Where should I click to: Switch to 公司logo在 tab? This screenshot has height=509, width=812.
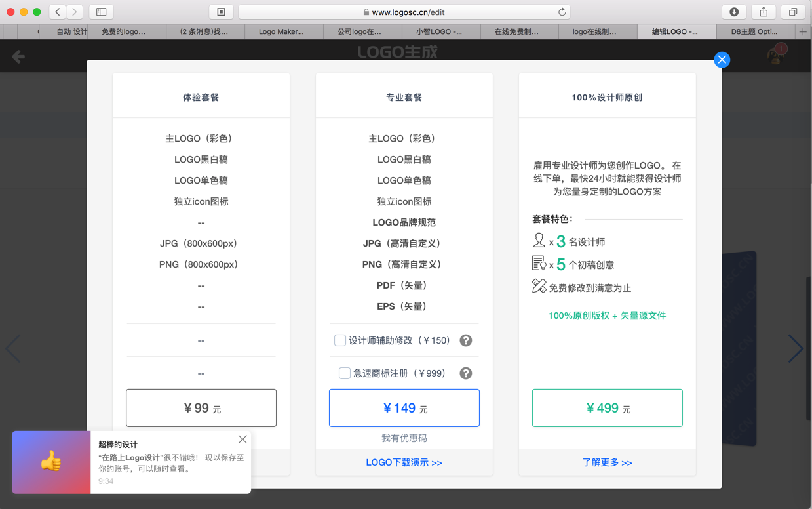click(x=362, y=31)
